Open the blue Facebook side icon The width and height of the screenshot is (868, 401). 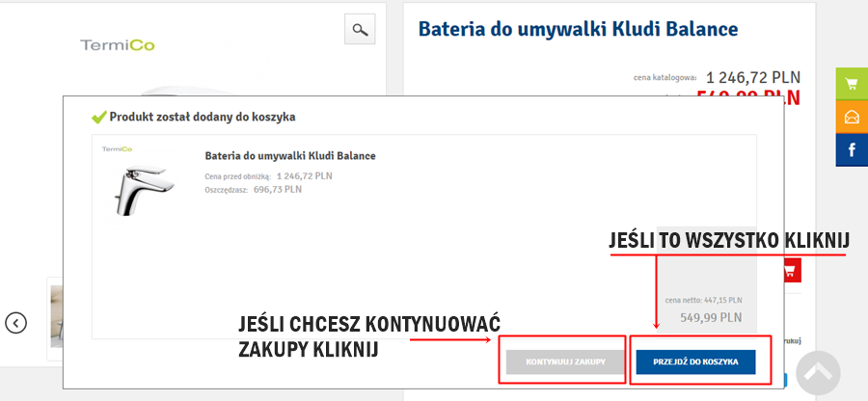coord(851,150)
